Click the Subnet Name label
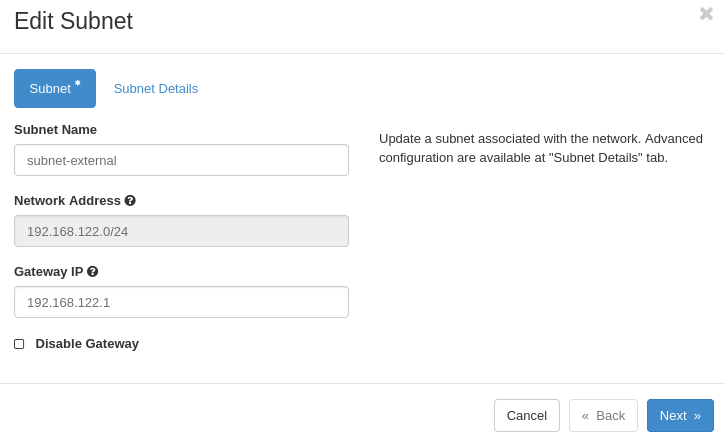725x439 pixels. pos(55,130)
